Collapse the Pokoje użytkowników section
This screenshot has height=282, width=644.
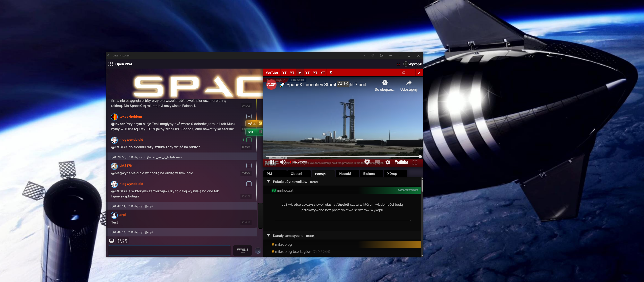269,182
